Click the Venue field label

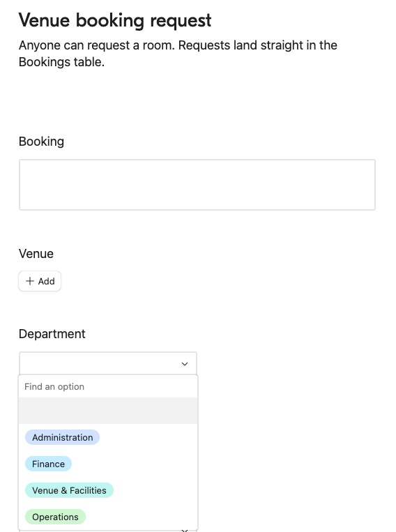36,254
